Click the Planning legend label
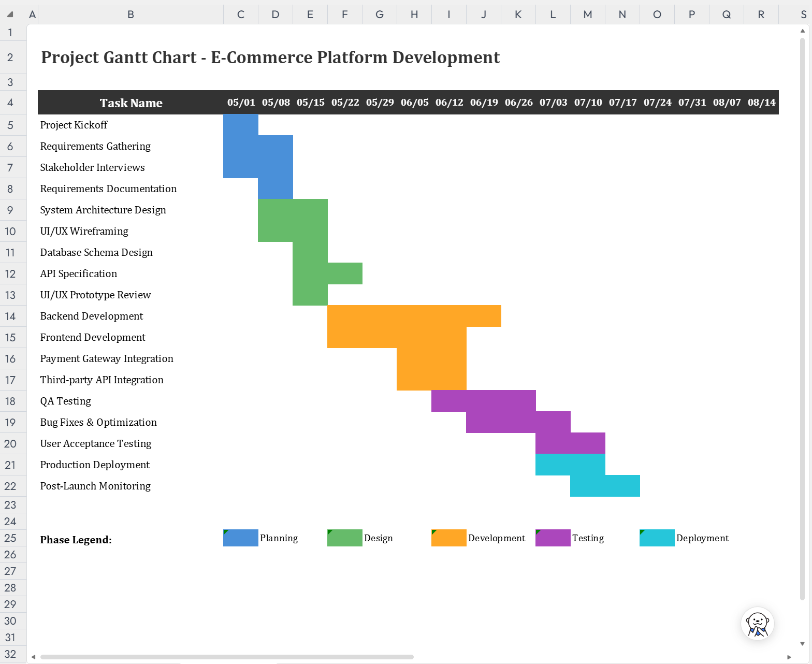812x664 pixels. [279, 538]
